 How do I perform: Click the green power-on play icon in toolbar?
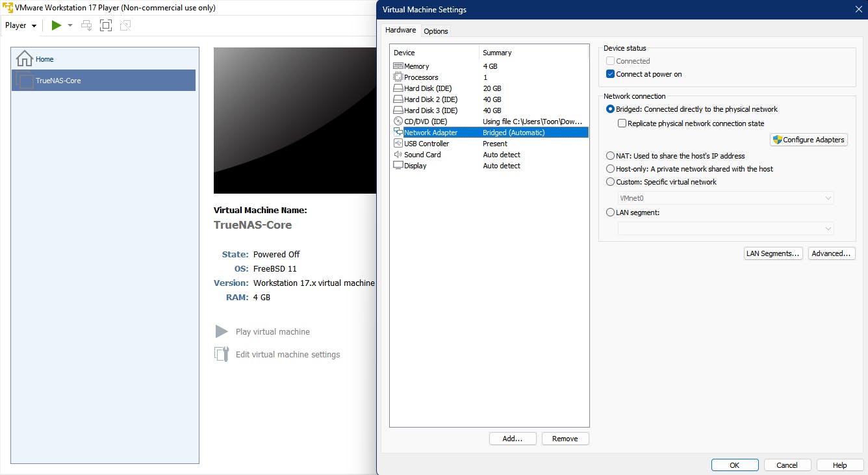(57, 25)
